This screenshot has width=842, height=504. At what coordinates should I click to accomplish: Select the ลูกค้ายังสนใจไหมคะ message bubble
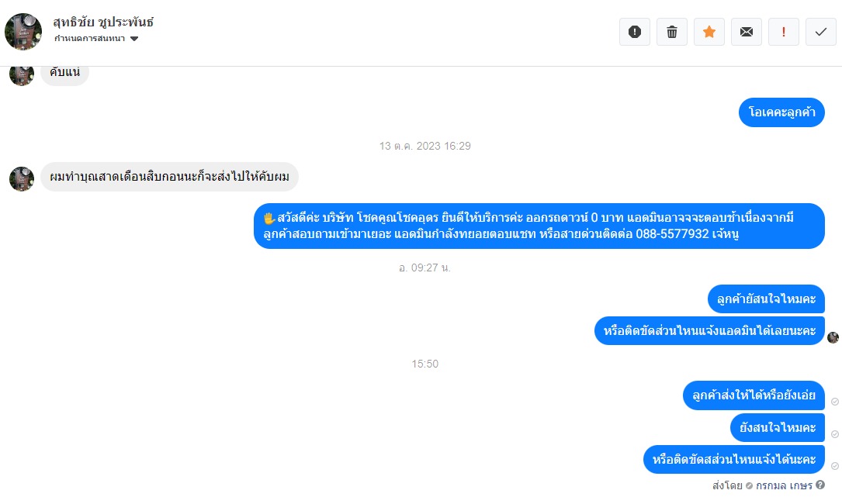(766, 299)
